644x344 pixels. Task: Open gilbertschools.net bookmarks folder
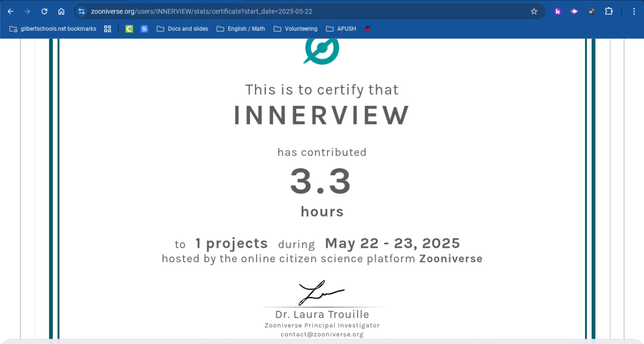click(x=53, y=29)
